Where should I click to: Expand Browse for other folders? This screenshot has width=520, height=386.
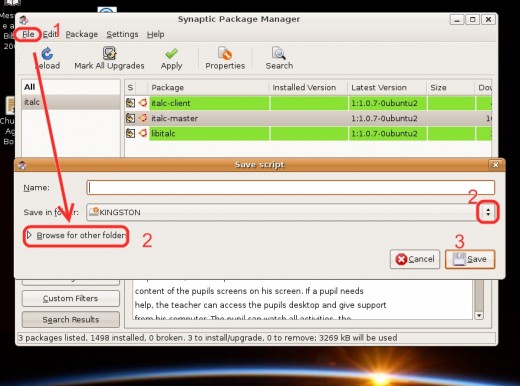[76, 235]
